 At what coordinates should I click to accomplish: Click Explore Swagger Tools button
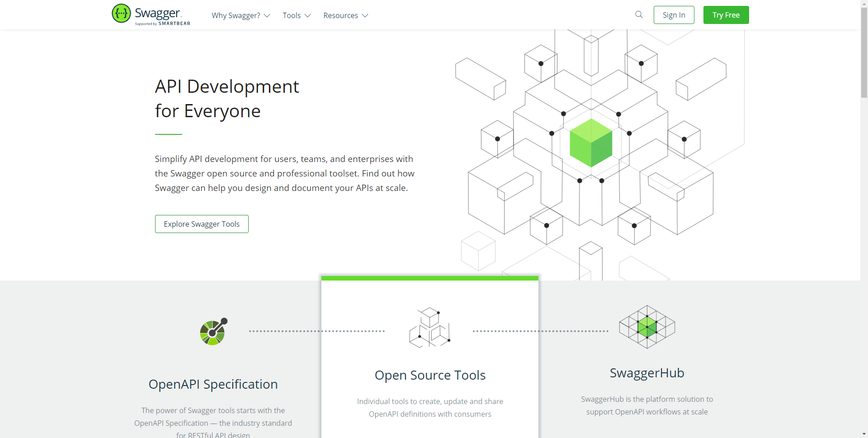tap(202, 224)
